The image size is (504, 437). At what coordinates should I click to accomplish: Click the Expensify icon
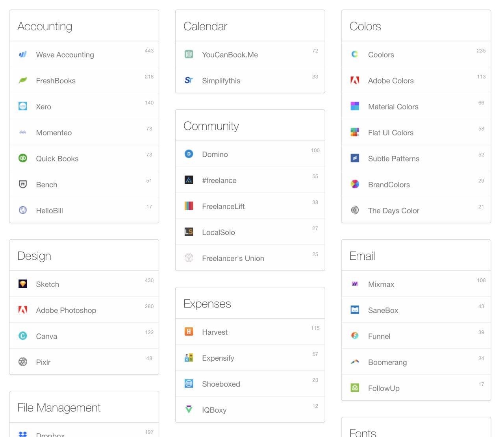point(189,357)
